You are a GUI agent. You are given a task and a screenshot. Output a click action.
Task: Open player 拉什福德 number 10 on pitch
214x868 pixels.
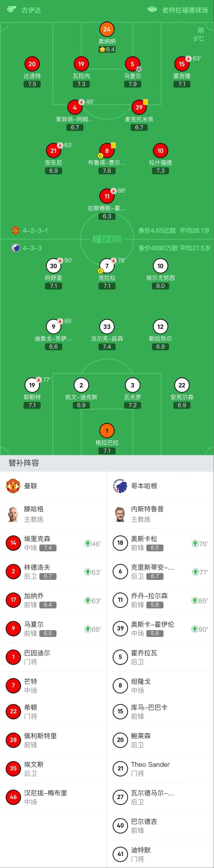pyautogui.click(x=160, y=151)
